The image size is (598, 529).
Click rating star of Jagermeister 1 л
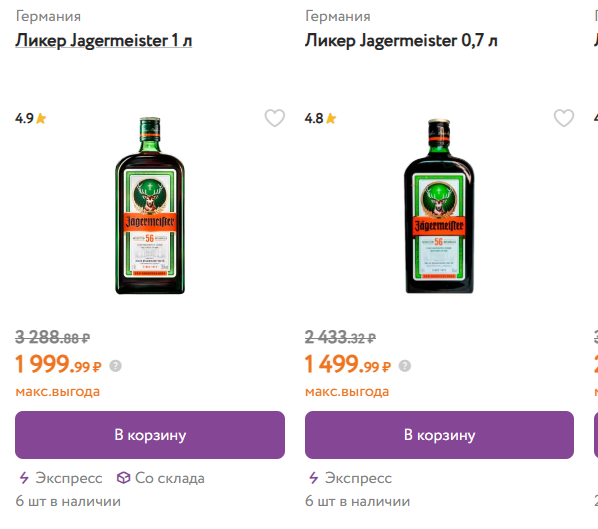point(41,119)
